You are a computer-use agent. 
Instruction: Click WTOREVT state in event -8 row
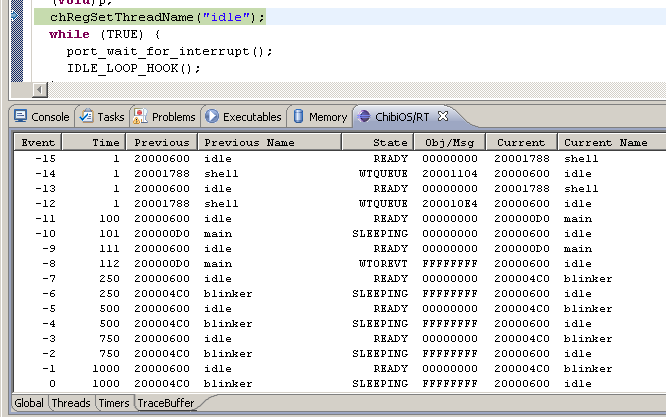(383, 263)
